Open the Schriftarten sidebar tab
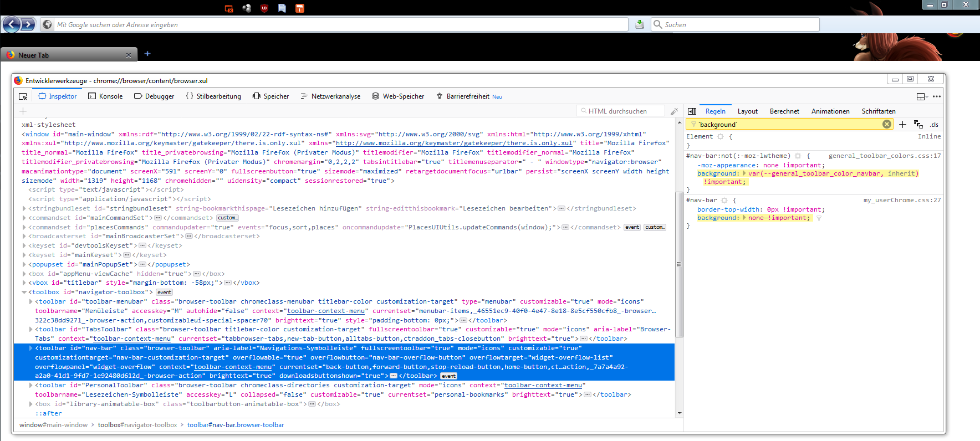The height and width of the screenshot is (441, 980). coord(879,111)
